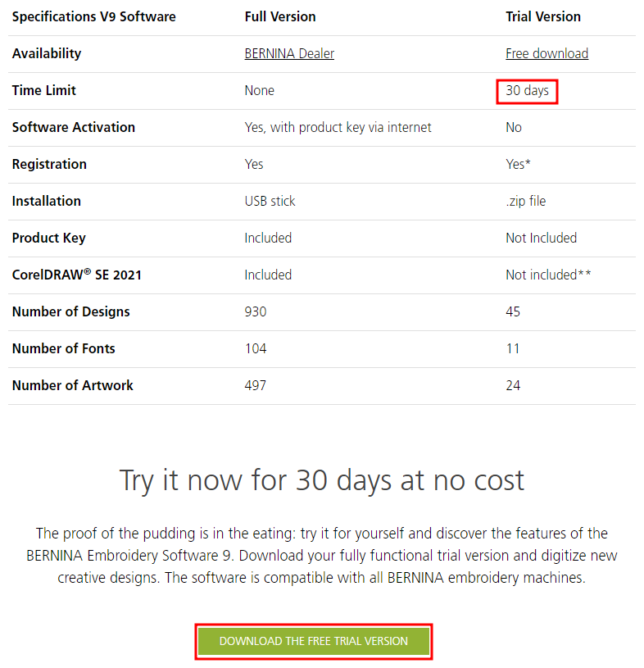Click 'Included' in the CorelDRAW row
Screen dimensions: 644x668
268,275
